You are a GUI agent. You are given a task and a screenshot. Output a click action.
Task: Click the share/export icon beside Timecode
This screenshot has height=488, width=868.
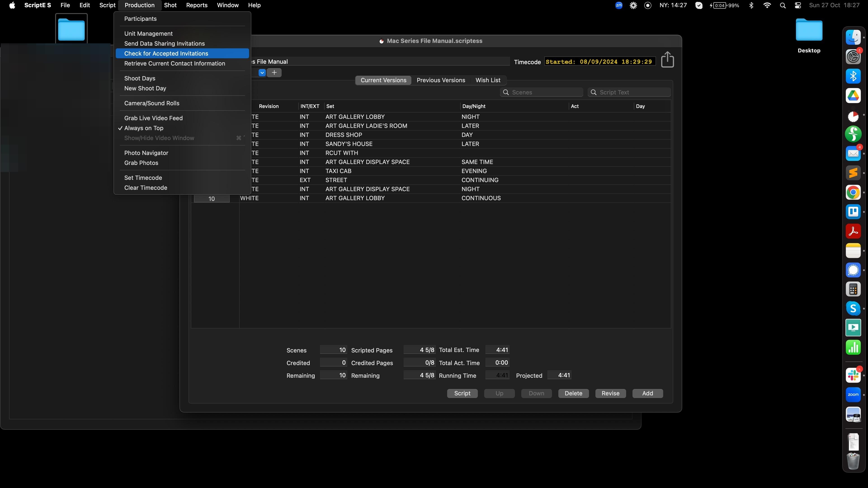[x=667, y=60]
